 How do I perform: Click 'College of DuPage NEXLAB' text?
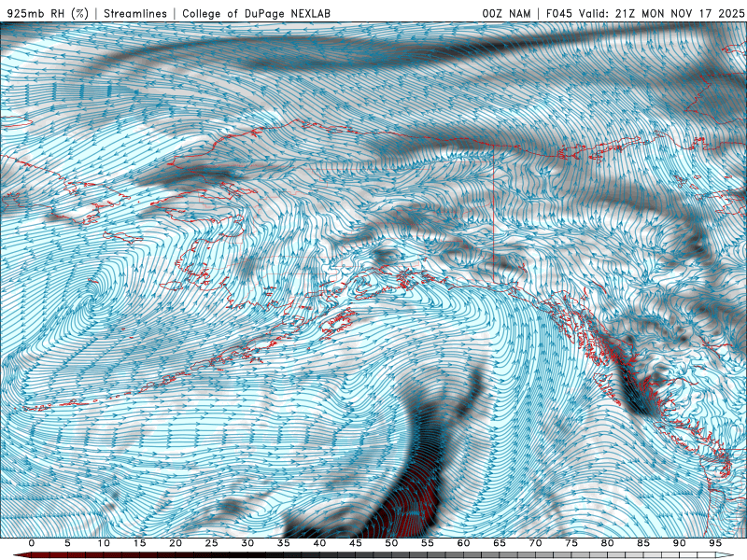256,13
